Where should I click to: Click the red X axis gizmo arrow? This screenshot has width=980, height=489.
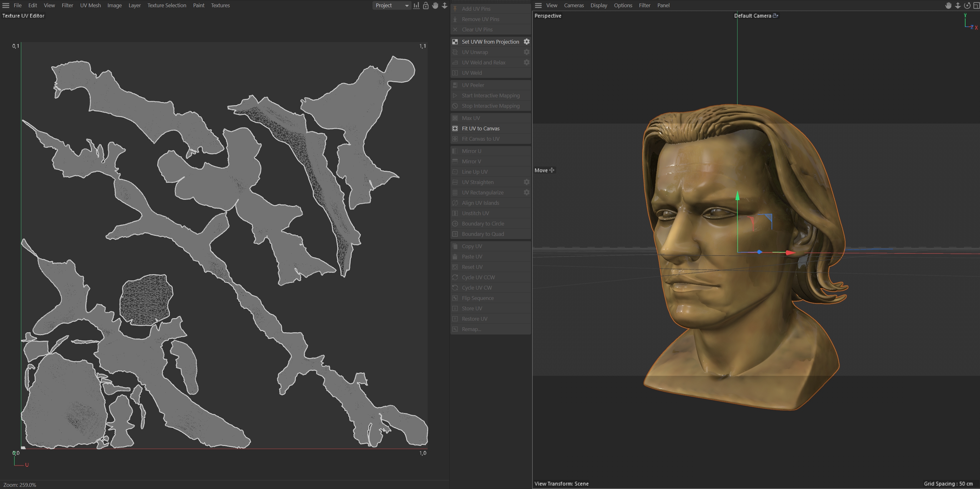pyautogui.click(x=790, y=252)
